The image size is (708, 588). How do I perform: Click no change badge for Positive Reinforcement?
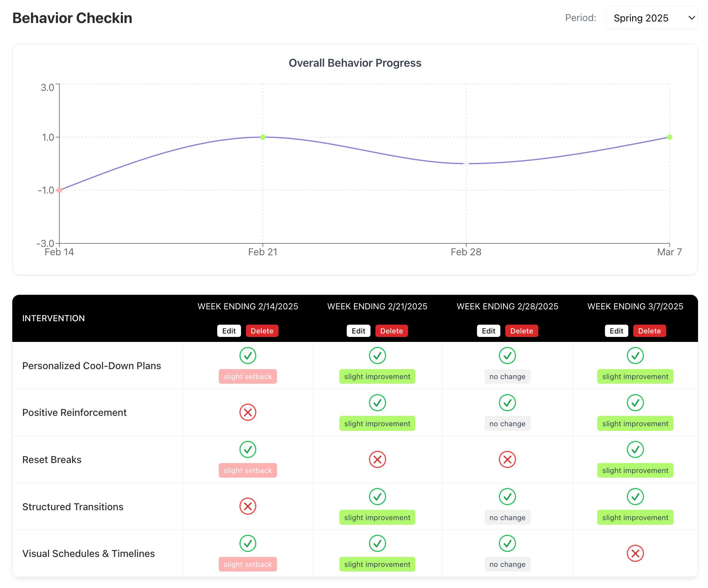click(507, 424)
